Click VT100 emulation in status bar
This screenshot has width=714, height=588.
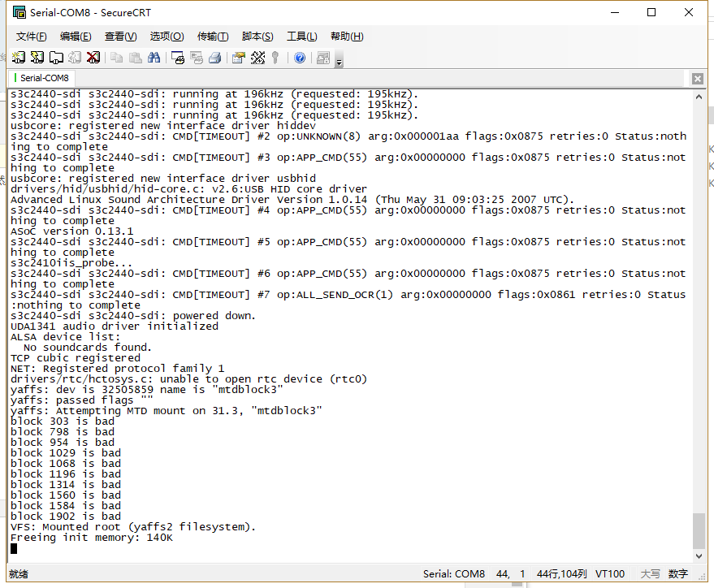point(610,574)
